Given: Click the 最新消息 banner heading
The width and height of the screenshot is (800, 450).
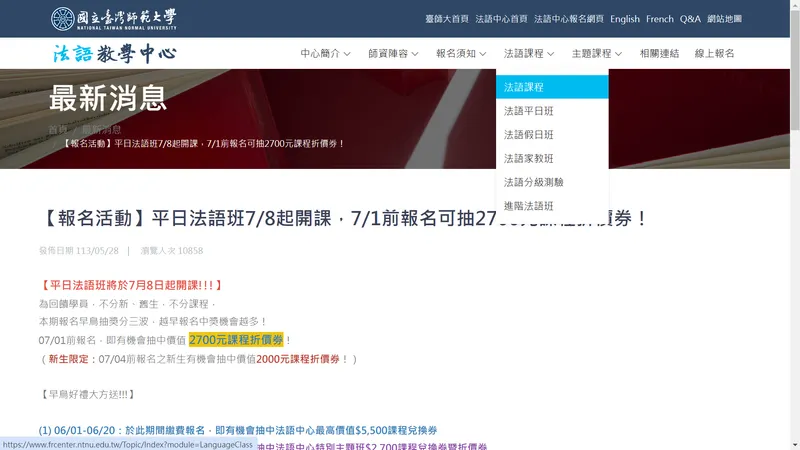Looking at the screenshot, I should [x=108, y=98].
